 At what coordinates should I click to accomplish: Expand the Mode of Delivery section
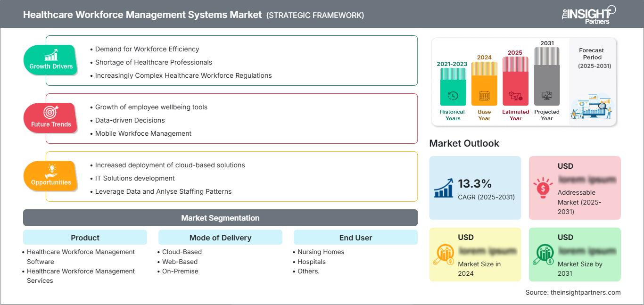pos(220,238)
